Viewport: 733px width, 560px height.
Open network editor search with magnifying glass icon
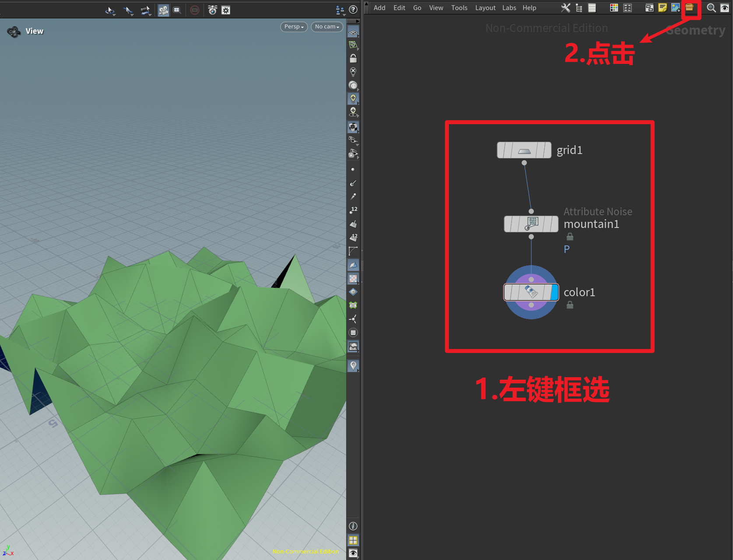(711, 7)
